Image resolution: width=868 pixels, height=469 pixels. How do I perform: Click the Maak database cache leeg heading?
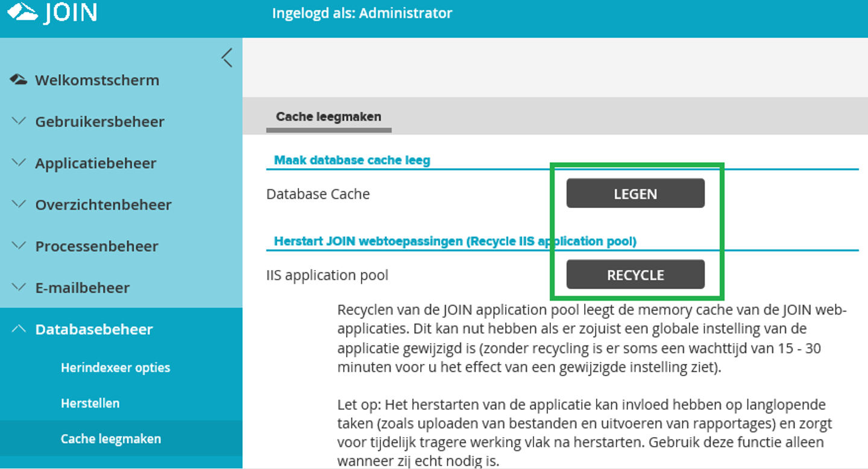click(x=351, y=160)
